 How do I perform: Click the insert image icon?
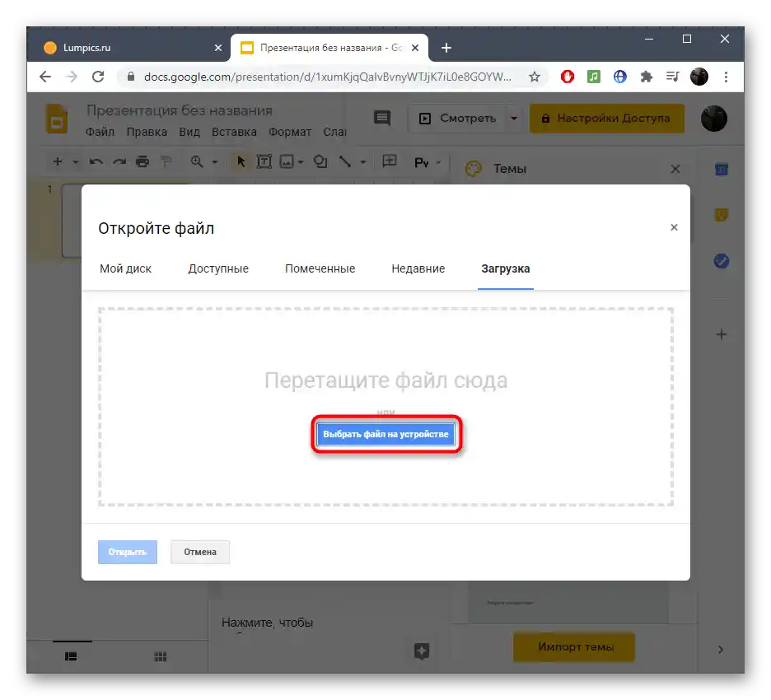coord(287,161)
